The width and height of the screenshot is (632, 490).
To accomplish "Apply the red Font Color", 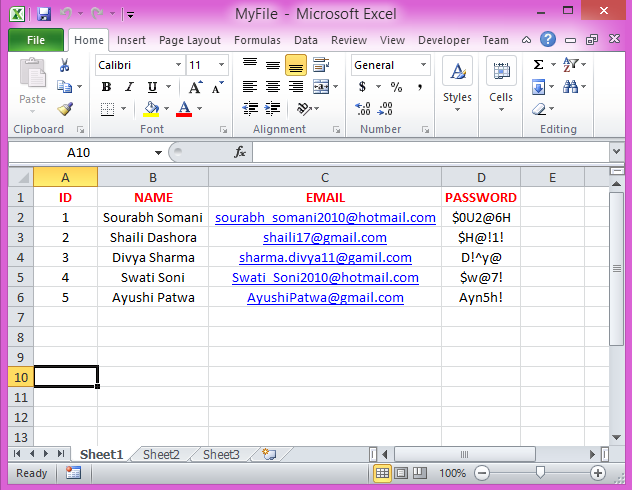I will pyautogui.click(x=184, y=109).
